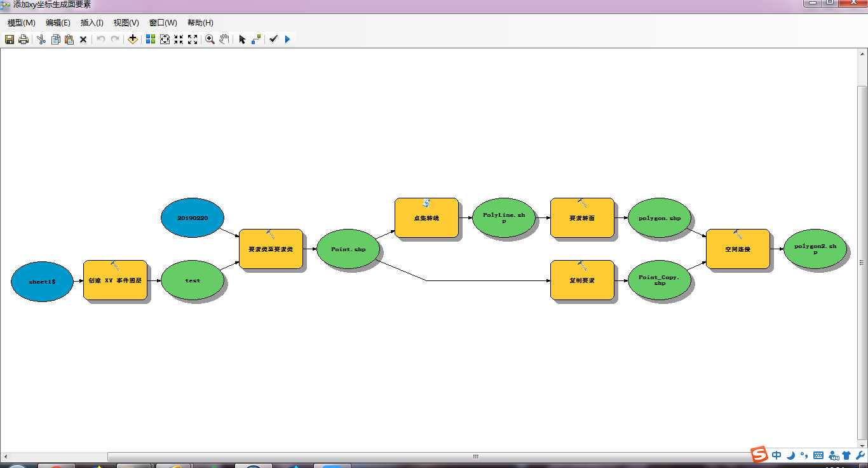Select the 点集转线 tool box
This screenshot has height=468, width=868.
(x=426, y=217)
